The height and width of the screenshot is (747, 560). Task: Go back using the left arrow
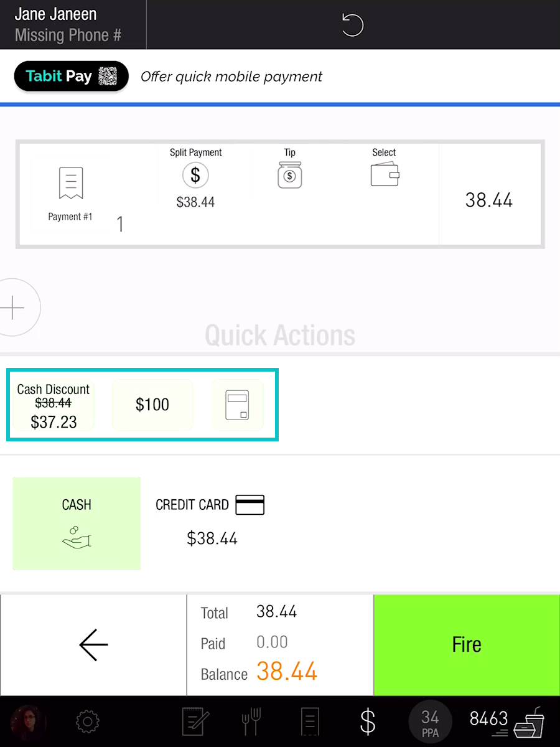tap(93, 645)
